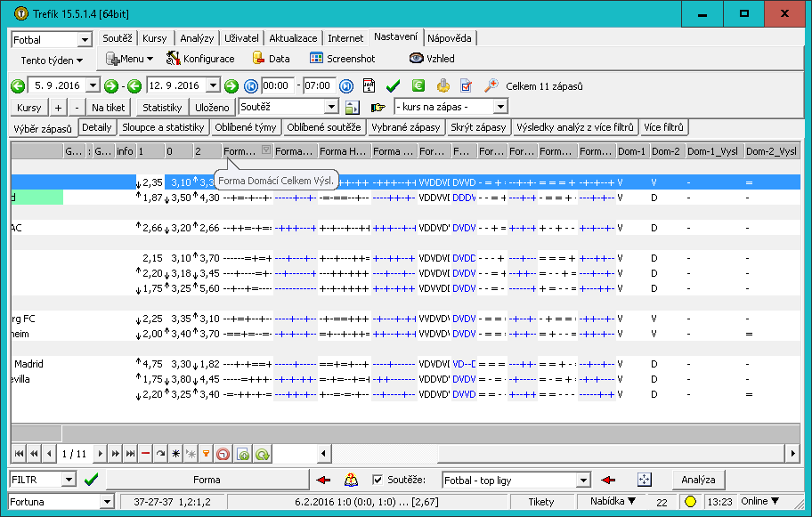Click the green refresh icon in navigator

point(262,454)
